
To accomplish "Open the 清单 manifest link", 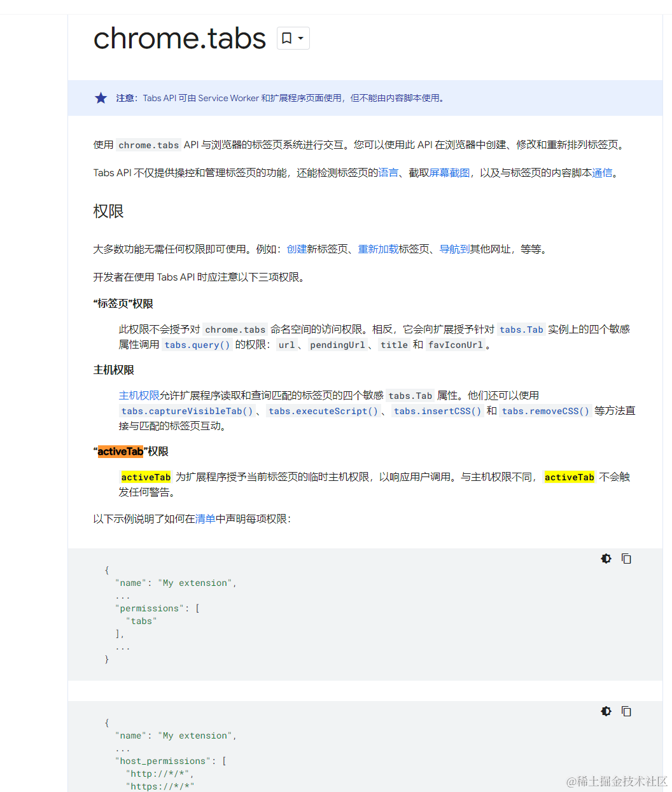I will [x=205, y=518].
